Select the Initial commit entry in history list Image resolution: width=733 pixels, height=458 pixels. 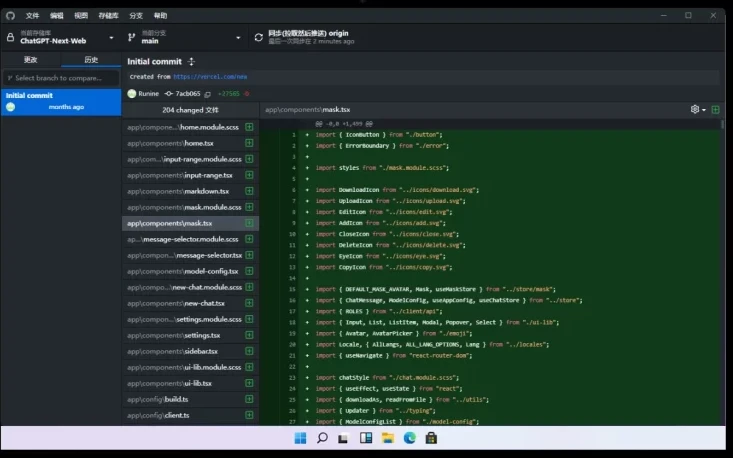(x=61, y=101)
